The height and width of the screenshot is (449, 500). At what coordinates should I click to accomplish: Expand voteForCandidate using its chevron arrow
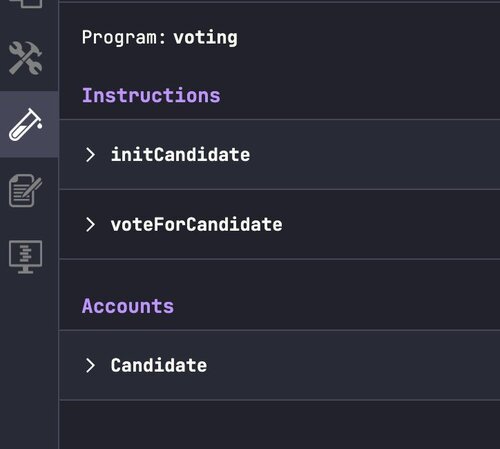pos(90,224)
